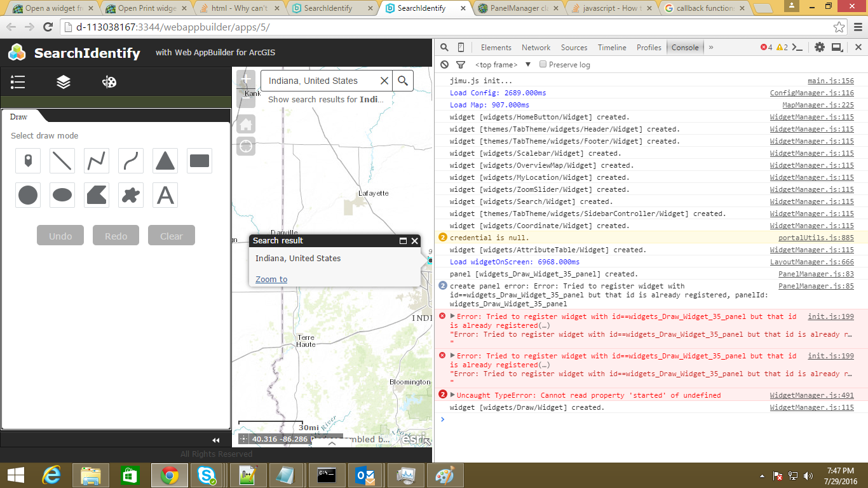Open Skype from the taskbar
868x488 pixels.
point(205,475)
